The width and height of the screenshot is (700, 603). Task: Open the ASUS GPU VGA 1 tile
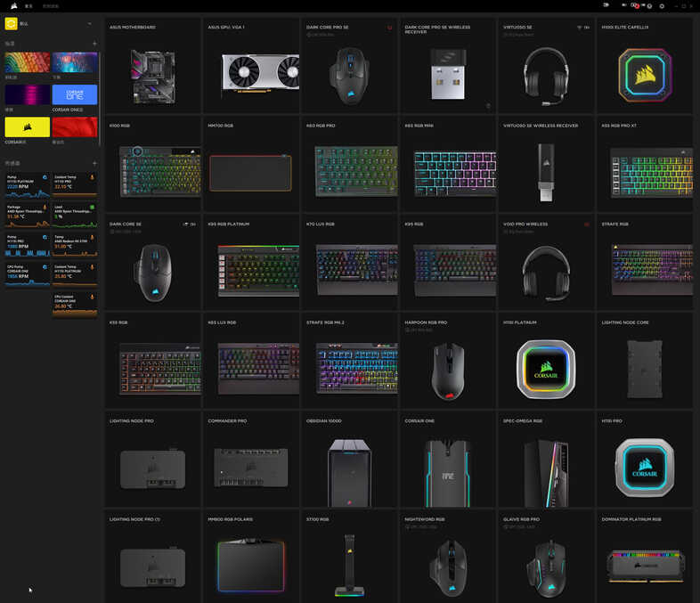point(251,66)
